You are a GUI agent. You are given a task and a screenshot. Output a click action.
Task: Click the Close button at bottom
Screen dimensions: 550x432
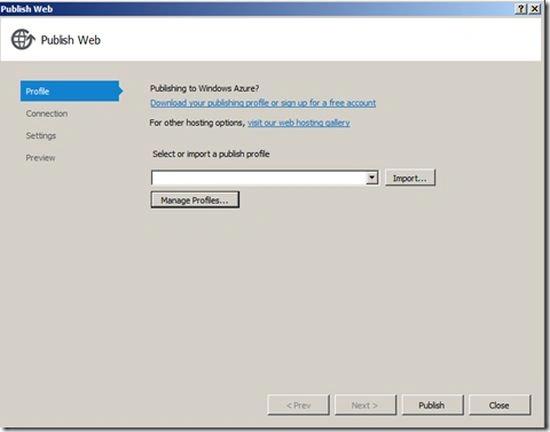click(x=499, y=405)
